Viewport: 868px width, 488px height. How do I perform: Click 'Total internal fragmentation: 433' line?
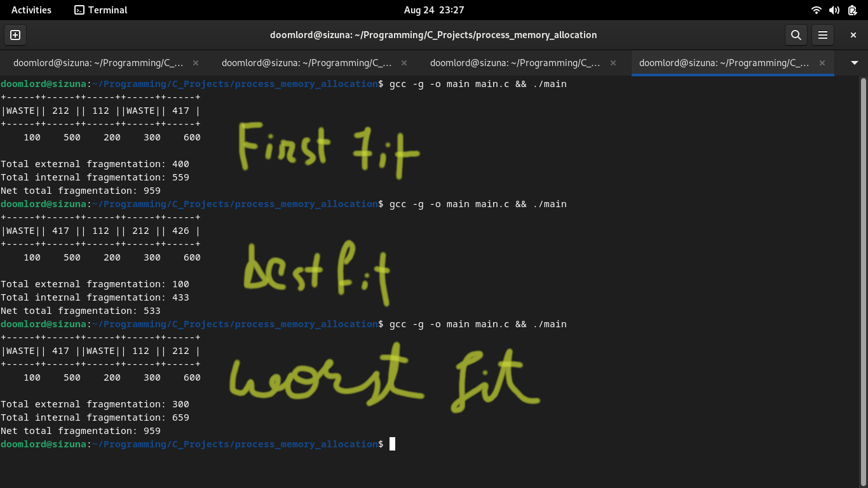click(95, 297)
